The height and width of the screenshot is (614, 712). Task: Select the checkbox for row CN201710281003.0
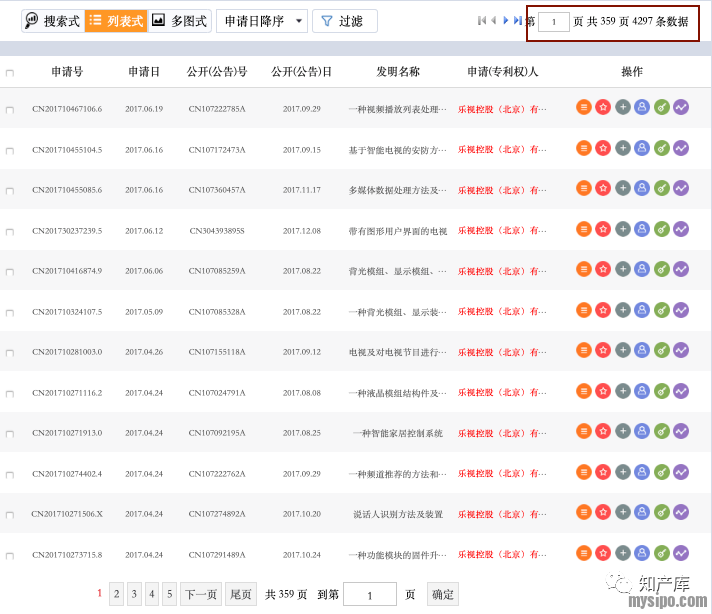point(10,353)
